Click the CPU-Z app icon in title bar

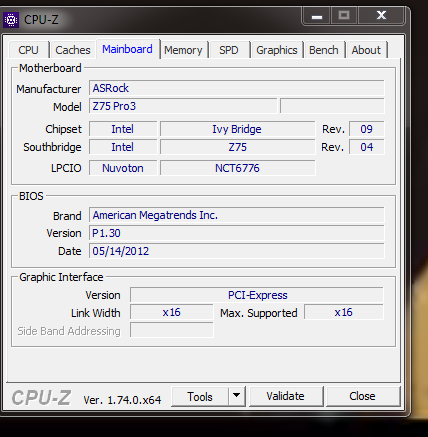click(11, 20)
